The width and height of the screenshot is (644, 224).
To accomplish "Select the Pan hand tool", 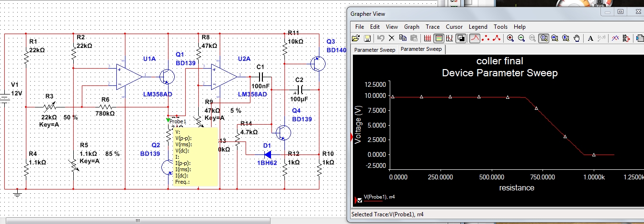I will [577, 38].
